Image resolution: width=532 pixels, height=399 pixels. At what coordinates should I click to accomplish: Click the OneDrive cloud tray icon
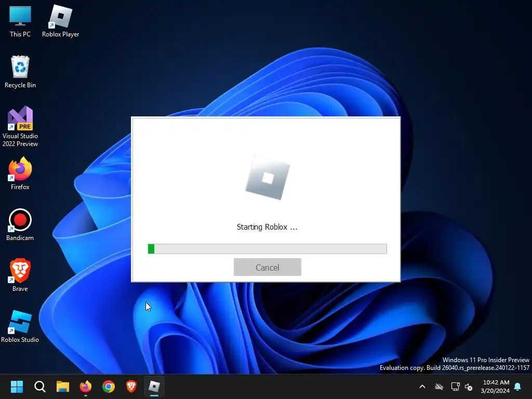pyautogui.click(x=439, y=387)
